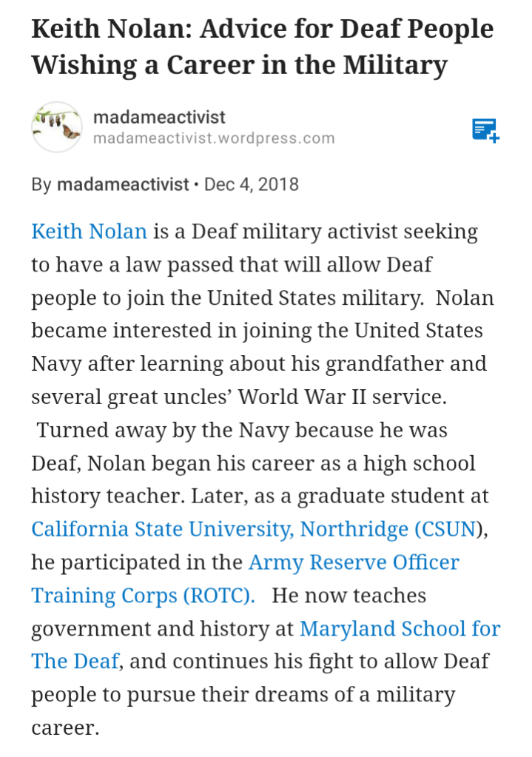Open the madameactivist.wordpress.com address

[x=214, y=138]
